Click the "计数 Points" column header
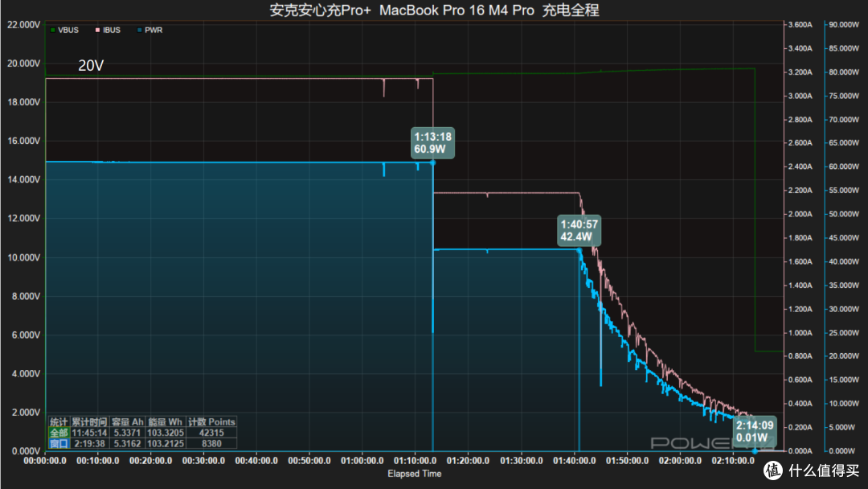Image resolution: width=868 pixels, height=489 pixels. click(211, 422)
